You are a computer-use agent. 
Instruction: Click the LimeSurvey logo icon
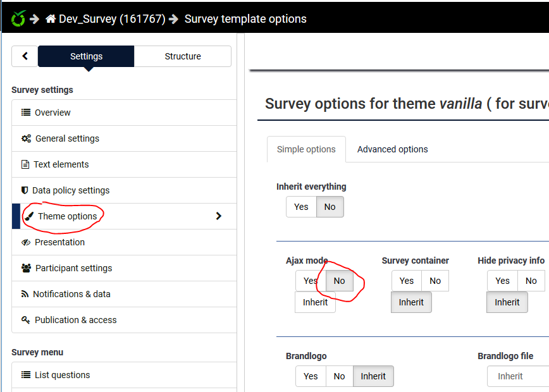click(18, 19)
